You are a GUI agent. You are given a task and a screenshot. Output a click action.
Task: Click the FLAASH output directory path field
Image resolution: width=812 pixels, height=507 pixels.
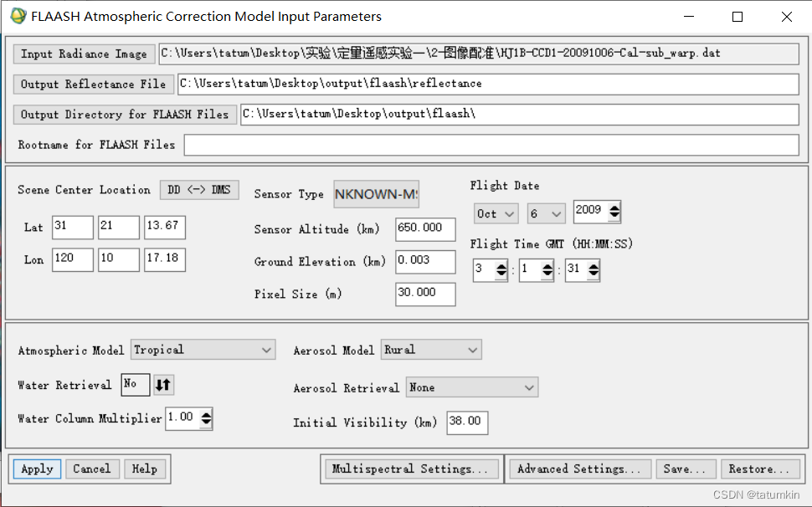click(520, 115)
